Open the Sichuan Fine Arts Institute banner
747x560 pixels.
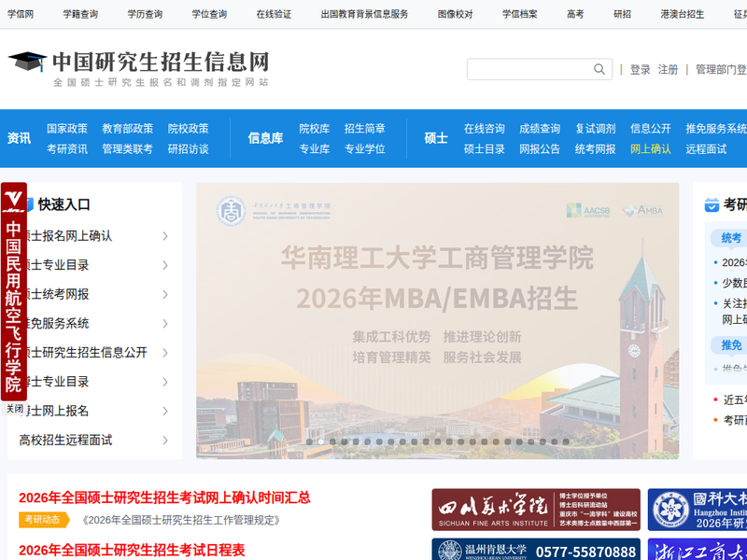point(535,510)
